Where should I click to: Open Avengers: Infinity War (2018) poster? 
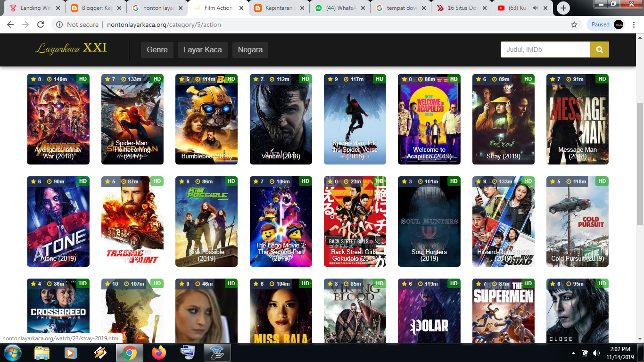(x=58, y=119)
